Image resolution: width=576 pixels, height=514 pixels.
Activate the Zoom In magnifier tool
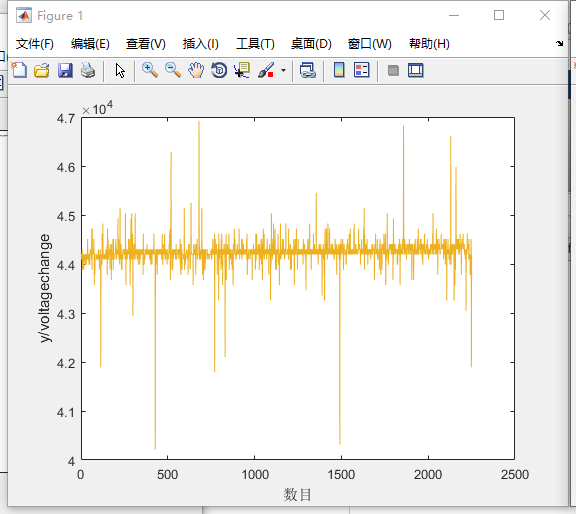click(150, 70)
